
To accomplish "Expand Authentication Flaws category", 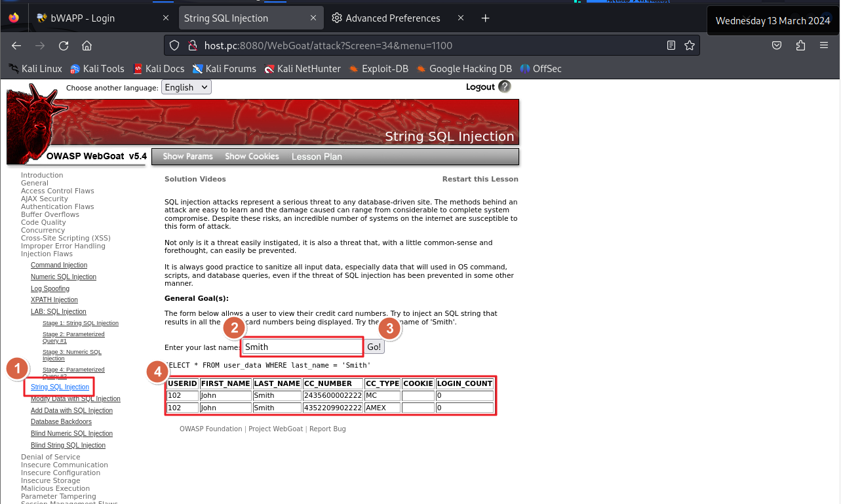I will (58, 206).
